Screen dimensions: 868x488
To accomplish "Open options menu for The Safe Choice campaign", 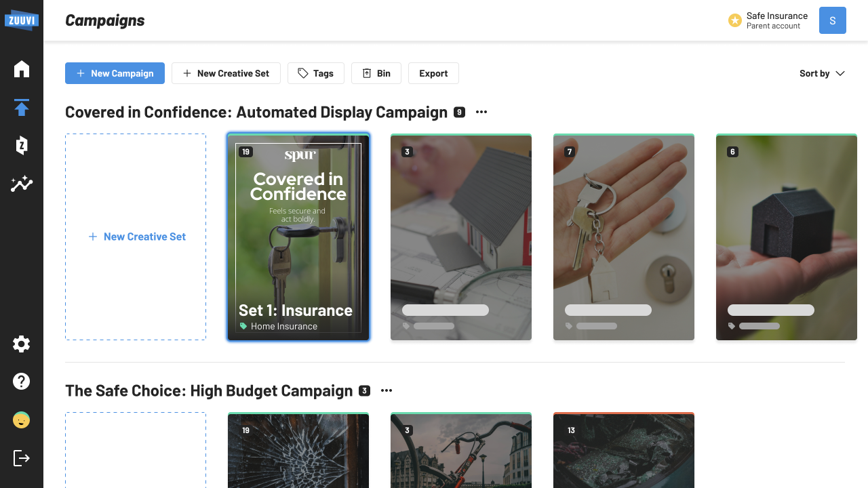I will [x=387, y=391].
